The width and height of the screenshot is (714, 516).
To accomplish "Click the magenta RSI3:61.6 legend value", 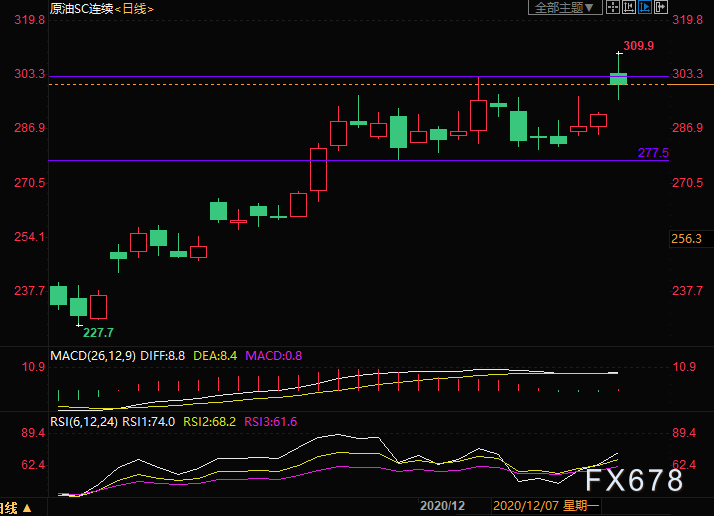I will 270,422.
